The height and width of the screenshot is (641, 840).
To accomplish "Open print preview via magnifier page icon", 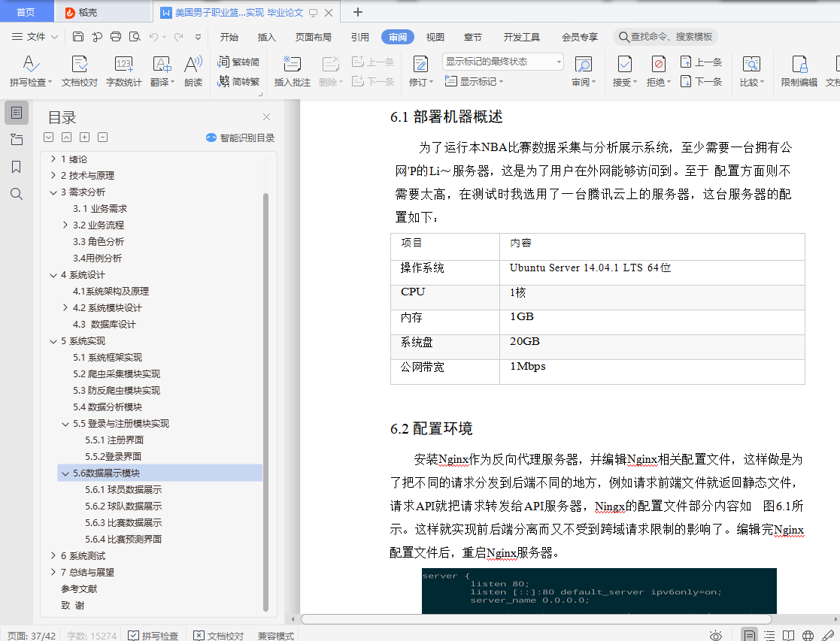I will pyautogui.click(x=135, y=36).
